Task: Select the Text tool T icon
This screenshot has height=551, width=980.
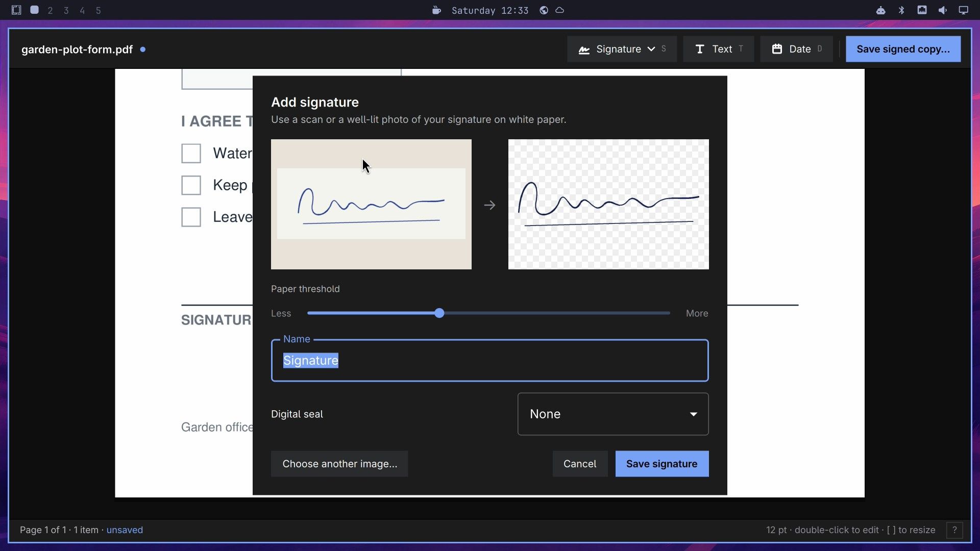Action: [x=700, y=49]
